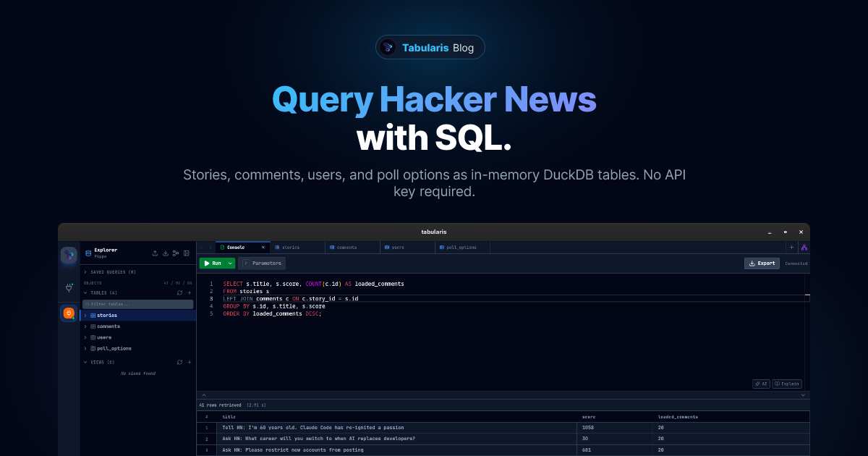Expand the SAVED QUERIES section

click(x=109, y=272)
